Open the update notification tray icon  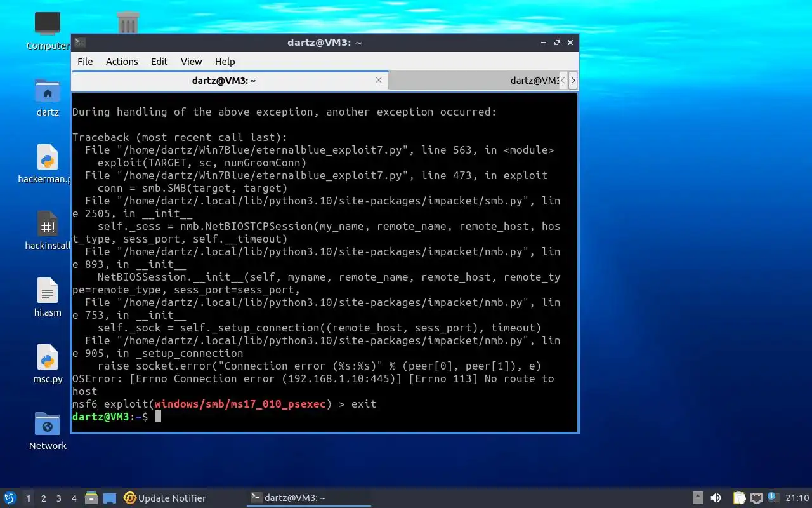click(x=773, y=497)
